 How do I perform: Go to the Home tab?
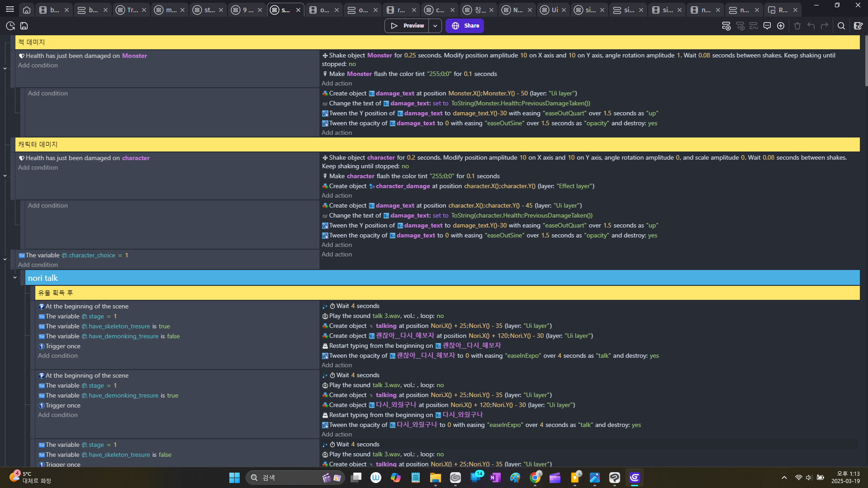click(x=27, y=9)
